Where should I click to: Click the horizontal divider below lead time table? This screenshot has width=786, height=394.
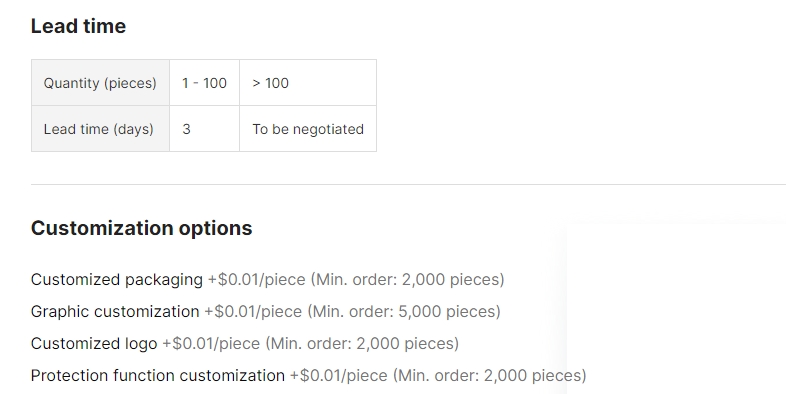pos(409,184)
